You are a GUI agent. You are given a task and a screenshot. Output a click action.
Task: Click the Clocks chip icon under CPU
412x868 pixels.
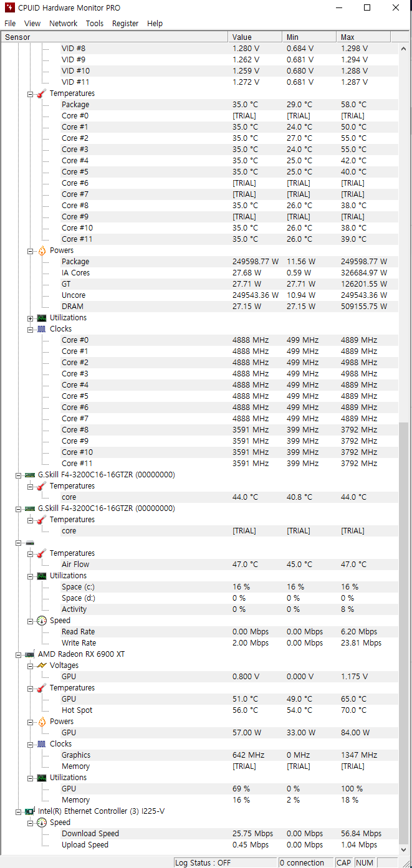tap(42, 329)
